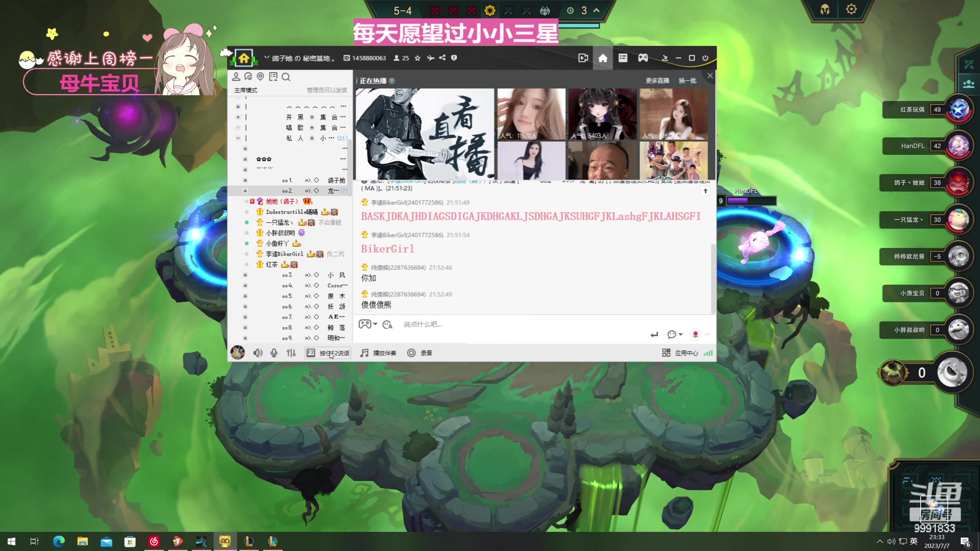The image size is (980, 551).
Task: Open large 看直播 guitar banner thumbnail
Action: [425, 134]
